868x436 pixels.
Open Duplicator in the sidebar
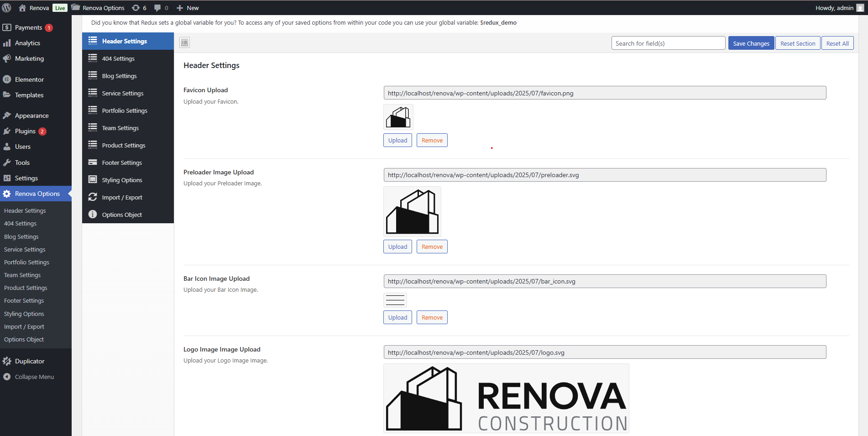click(30, 361)
